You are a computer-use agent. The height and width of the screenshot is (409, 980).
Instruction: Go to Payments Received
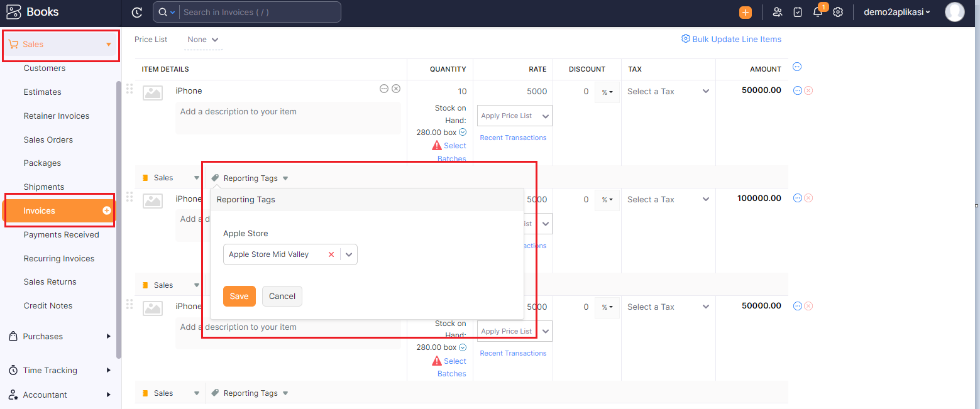click(62, 235)
